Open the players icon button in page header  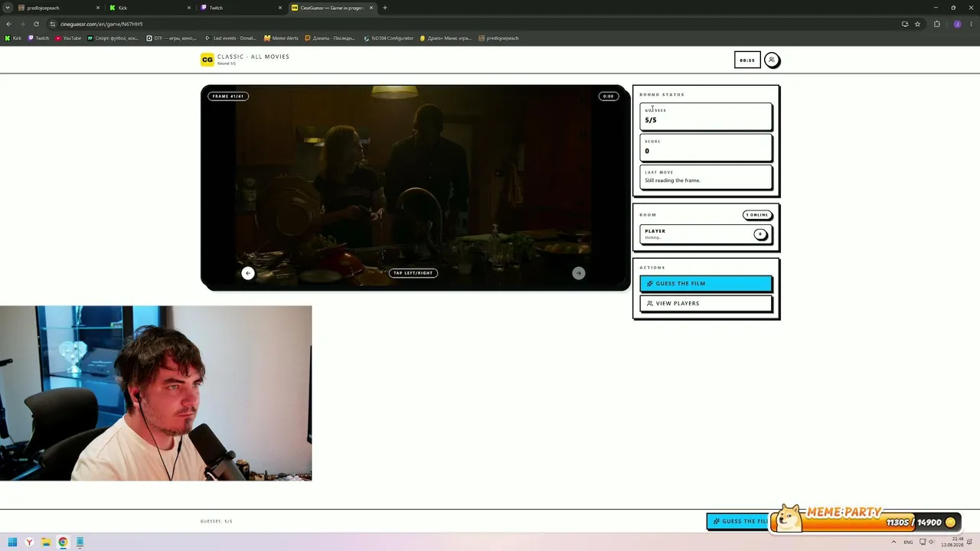pyautogui.click(x=772, y=60)
